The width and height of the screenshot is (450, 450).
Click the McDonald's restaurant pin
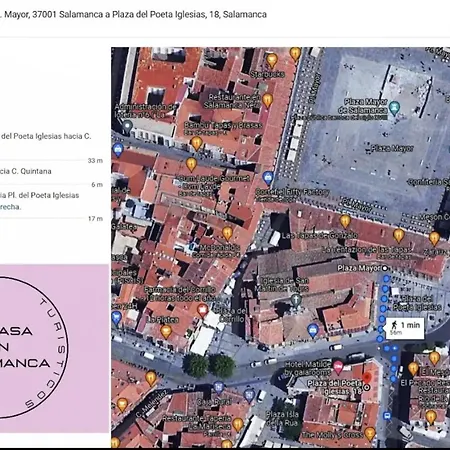227,233
